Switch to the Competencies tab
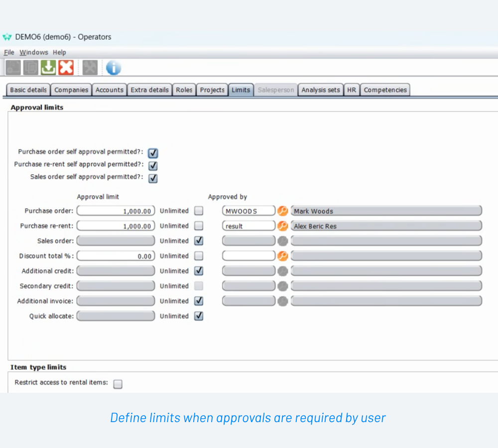498x448 pixels. coord(385,90)
